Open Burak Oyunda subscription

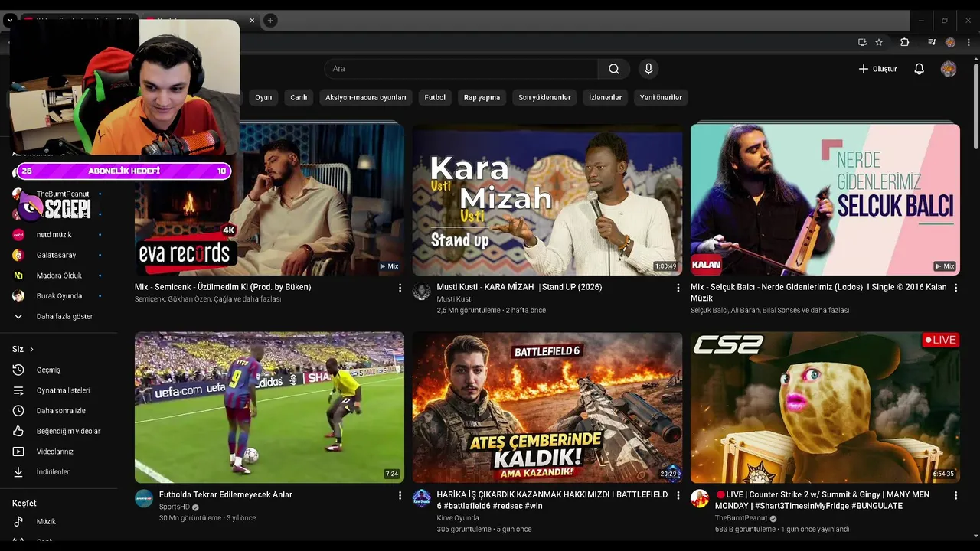pyautogui.click(x=59, y=296)
